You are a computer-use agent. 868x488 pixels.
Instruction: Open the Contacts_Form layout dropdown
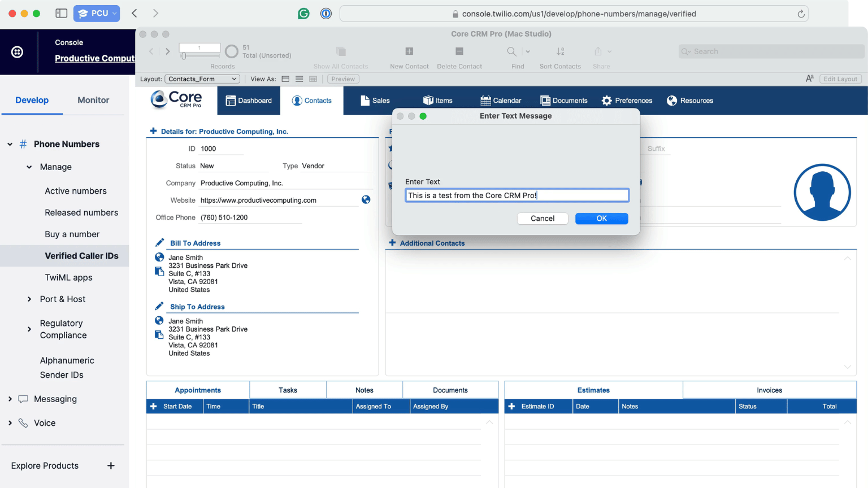click(x=202, y=79)
